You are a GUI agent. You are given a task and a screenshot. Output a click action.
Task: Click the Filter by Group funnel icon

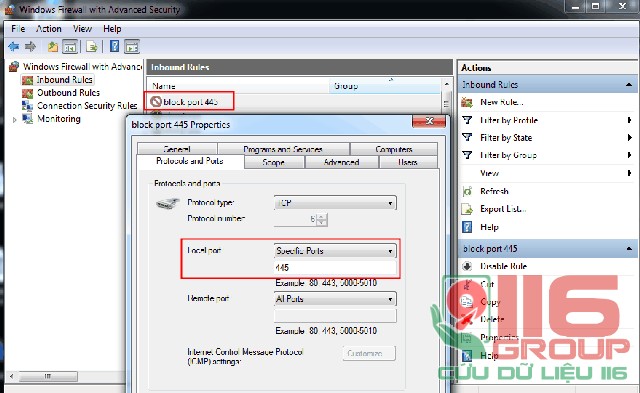pos(467,155)
